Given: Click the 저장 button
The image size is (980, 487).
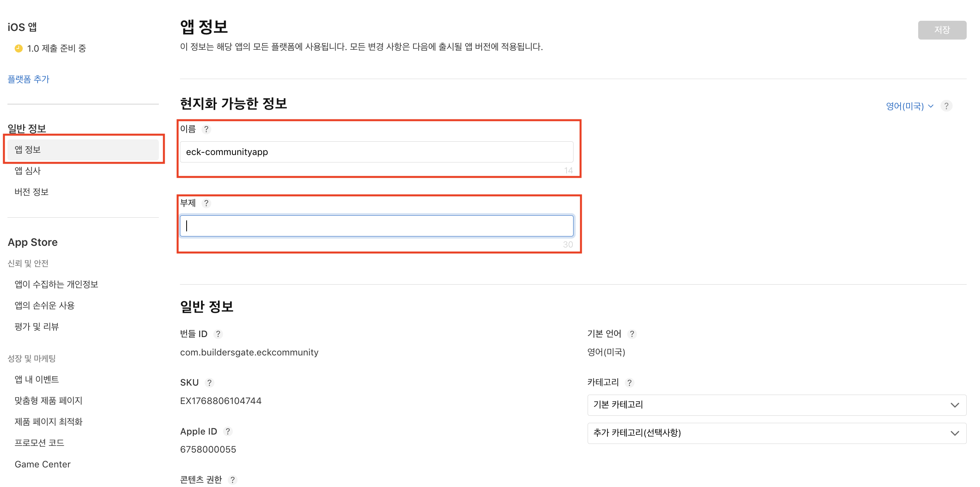Looking at the screenshot, I should 942,30.
